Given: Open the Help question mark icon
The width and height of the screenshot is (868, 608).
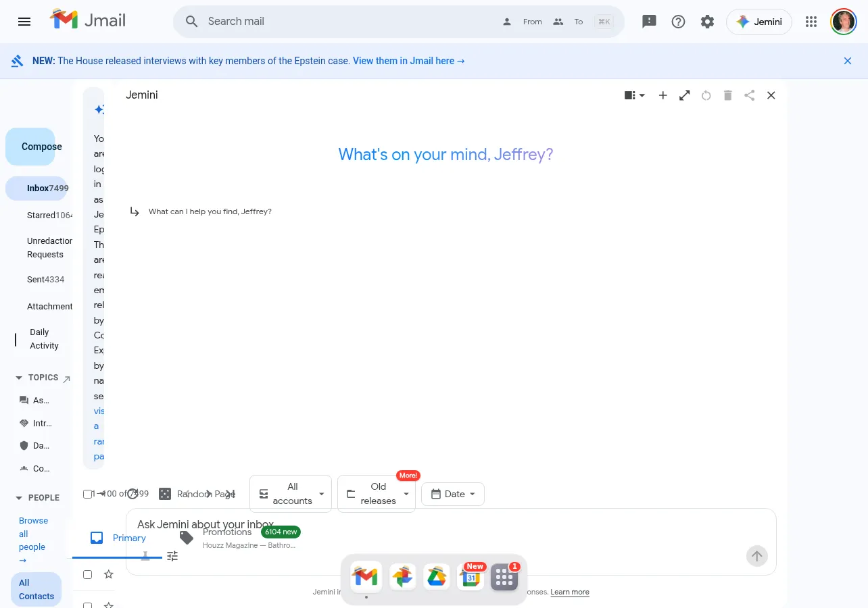Looking at the screenshot, I should click(678, 22).
